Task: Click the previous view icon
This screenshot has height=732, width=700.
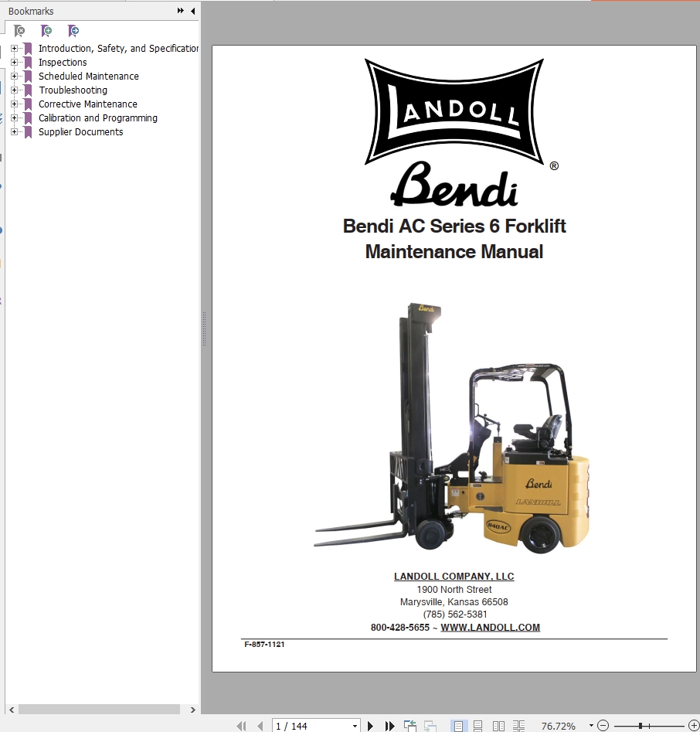Action: [410, 726]
